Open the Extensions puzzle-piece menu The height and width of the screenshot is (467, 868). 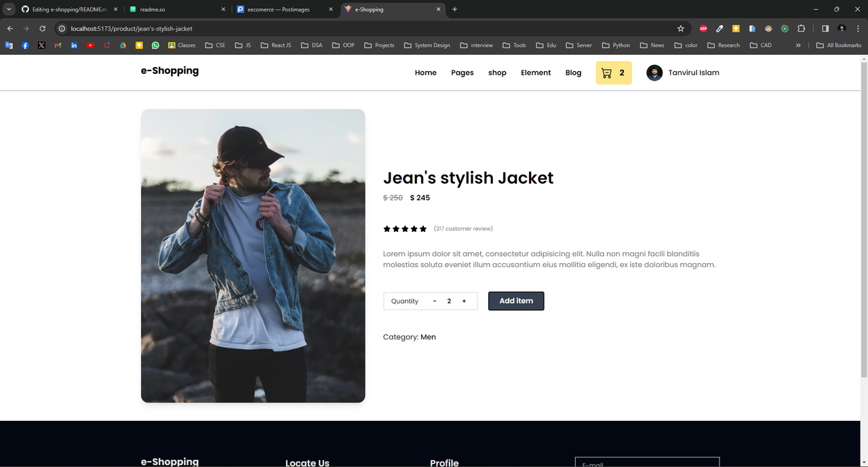(802, 28)
